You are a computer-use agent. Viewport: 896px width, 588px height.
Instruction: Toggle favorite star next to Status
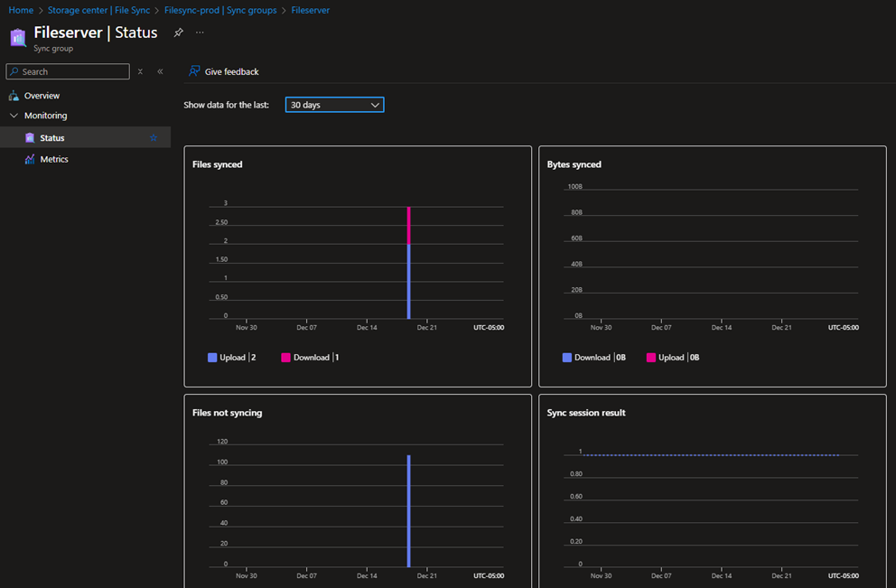point(154,138)
